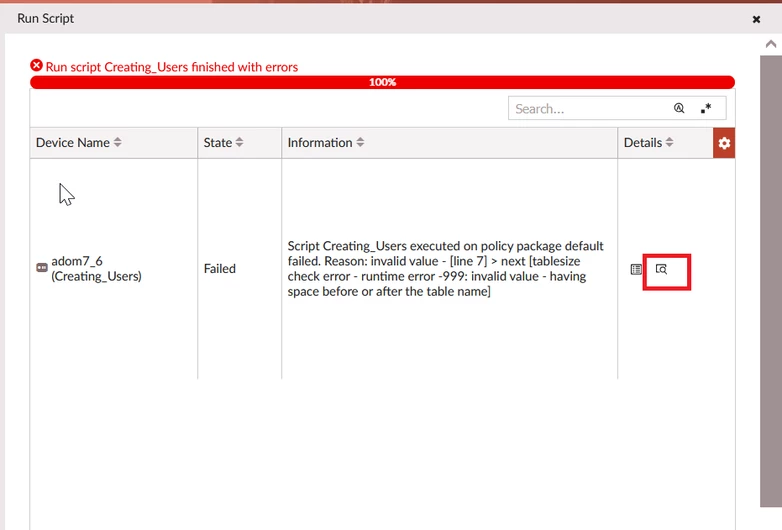This screenshot has height=530, width=782.
Task: Open column settings gear icon
Action: tap(724, 143)
